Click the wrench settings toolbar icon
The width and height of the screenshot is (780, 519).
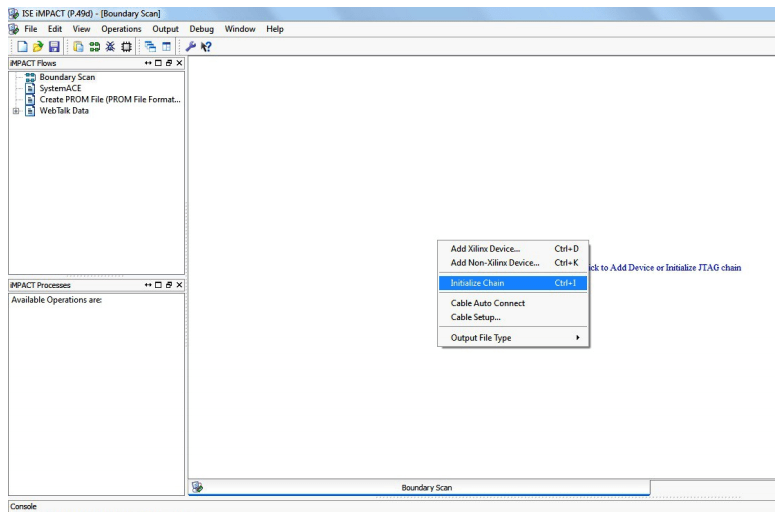(191, 46)
